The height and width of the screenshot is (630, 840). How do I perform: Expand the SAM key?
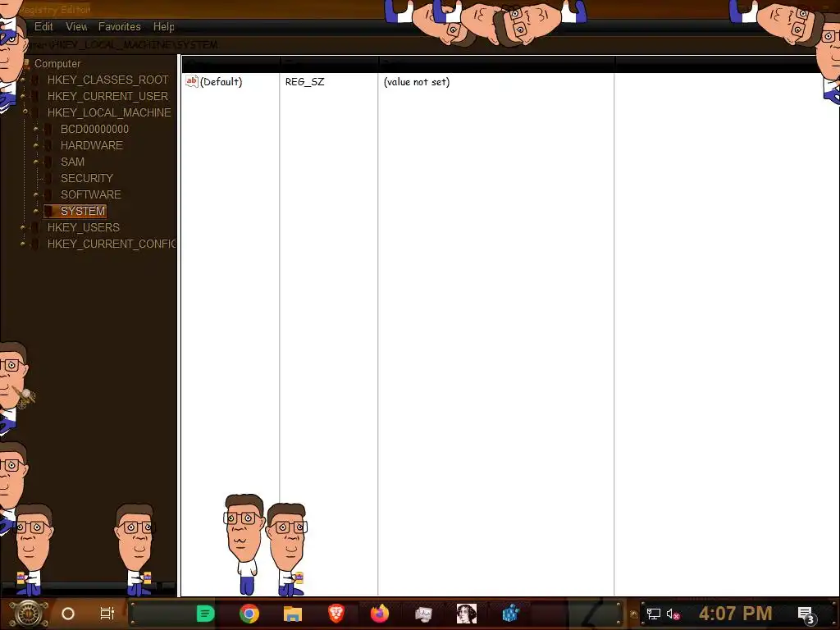coord(36,162)
